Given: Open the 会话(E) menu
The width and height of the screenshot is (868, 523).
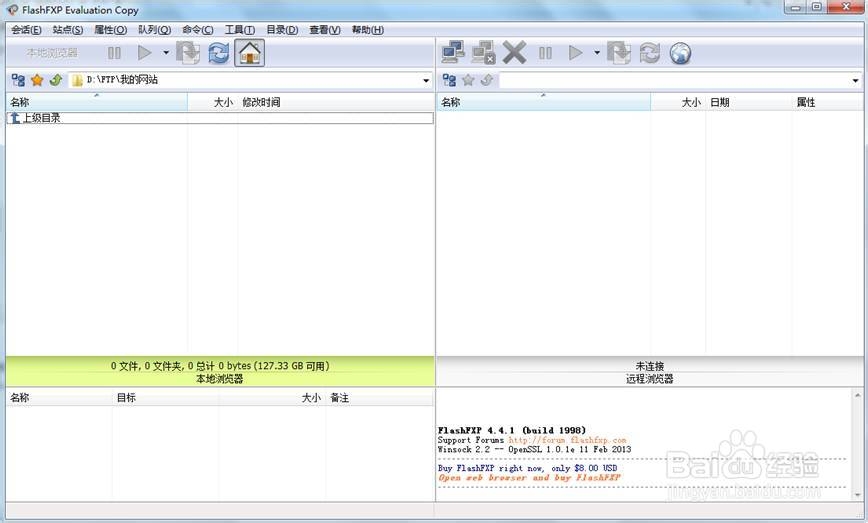Looking at the screenshot, I should click(26, 30).
